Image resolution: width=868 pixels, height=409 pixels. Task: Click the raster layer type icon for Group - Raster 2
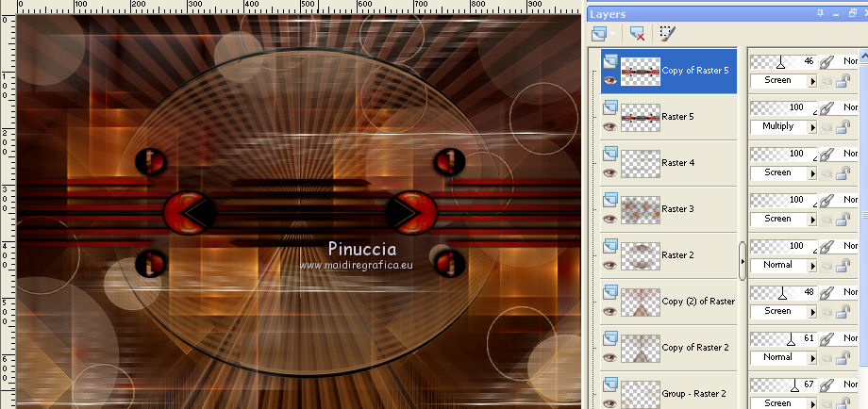[x=610, y=384]
